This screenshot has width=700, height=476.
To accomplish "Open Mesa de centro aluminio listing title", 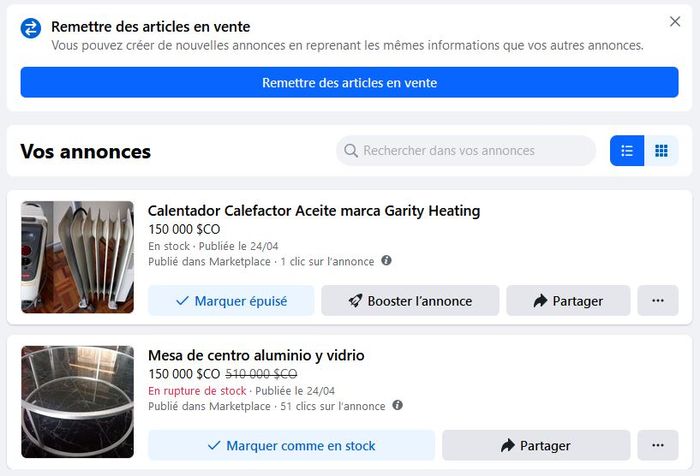I will pyautogui.click(x=256, y=355).
